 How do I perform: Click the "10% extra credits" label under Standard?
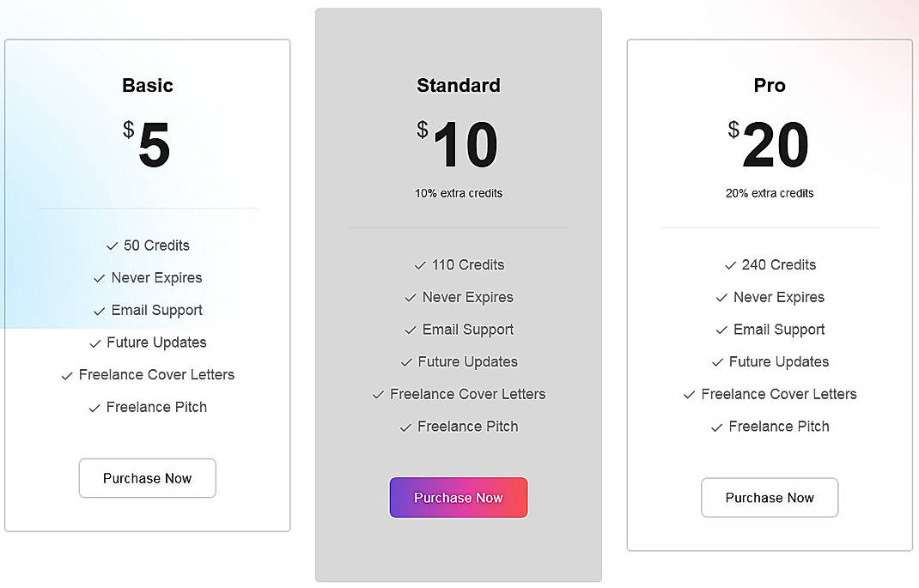[x=459, y=193]
